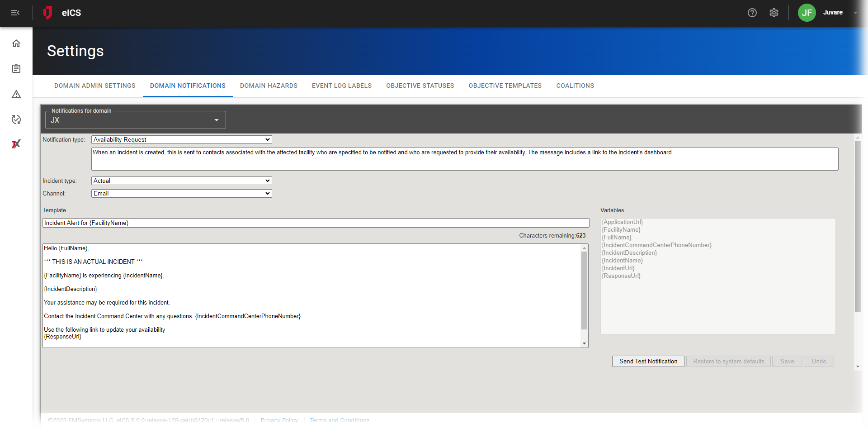Open the Home page from the sidebar
The width and height of the screenshot is (868, 429).
pos(16,43)
